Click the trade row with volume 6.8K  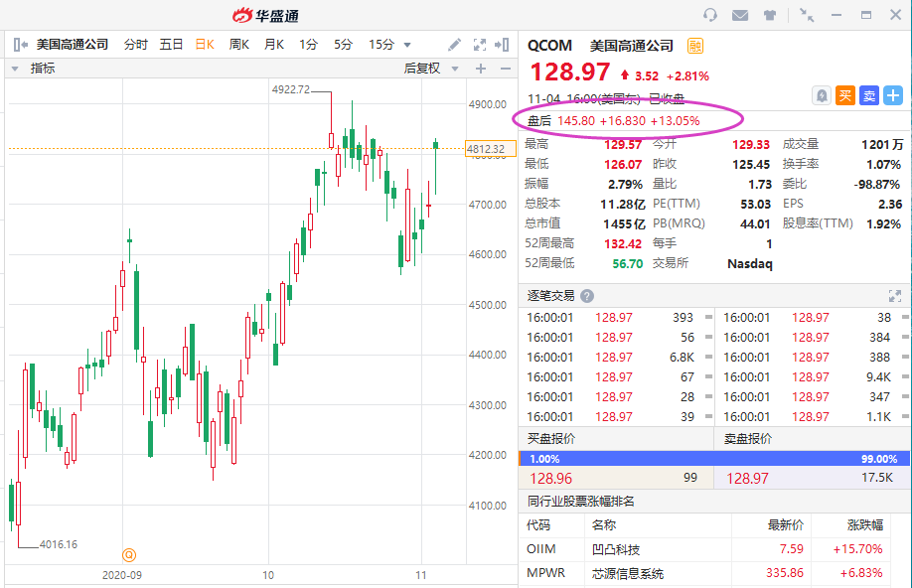(x=619, y=358)
